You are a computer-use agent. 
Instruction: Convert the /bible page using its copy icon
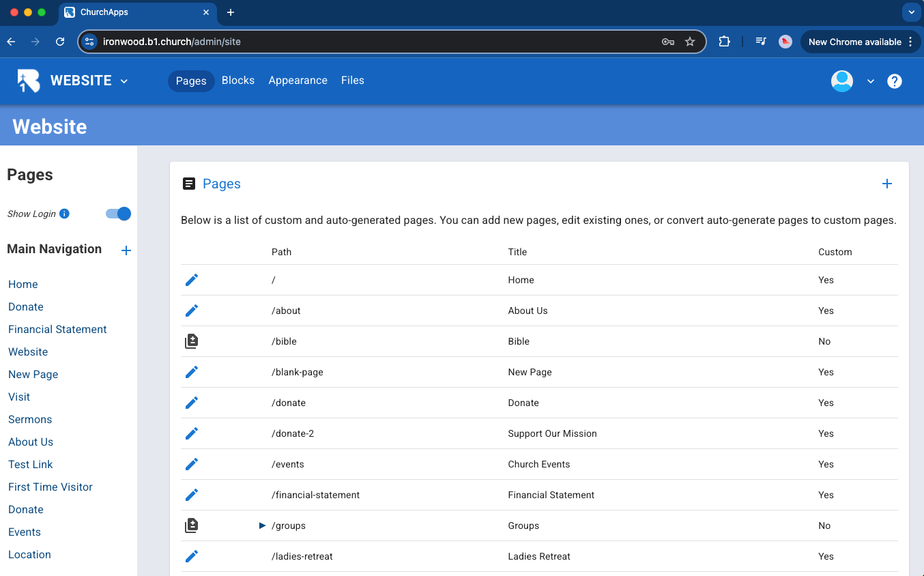[192, 341]
